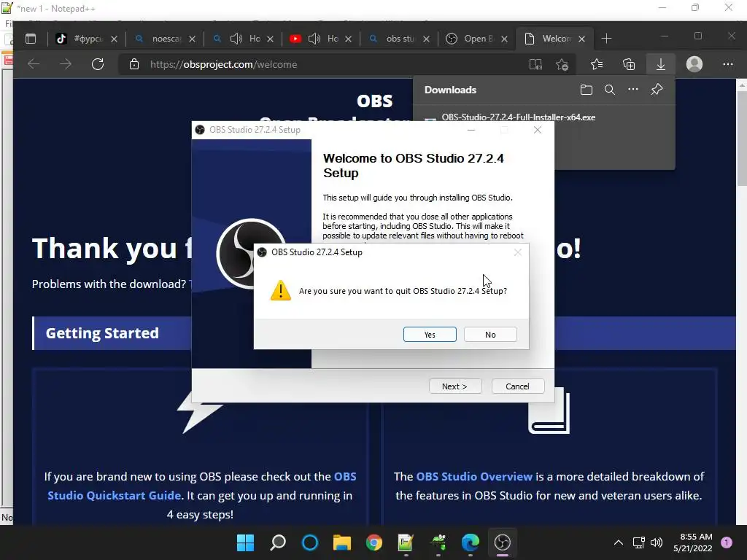
Task: Click No to keep setup running
Action: click(x=490, y=334)
